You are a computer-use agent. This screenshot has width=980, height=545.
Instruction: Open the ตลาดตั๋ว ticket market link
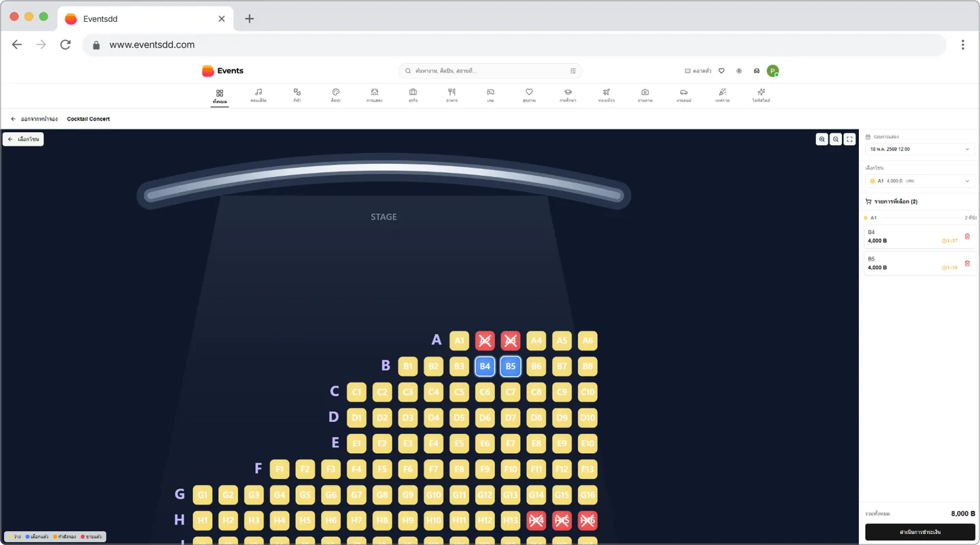pyautogui.click(x=698, y=71)
